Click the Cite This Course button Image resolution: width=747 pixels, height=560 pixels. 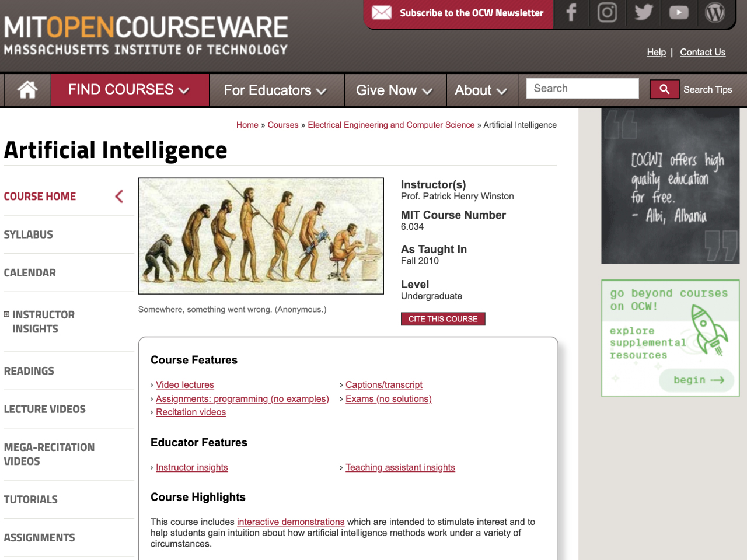coord(443,319)
